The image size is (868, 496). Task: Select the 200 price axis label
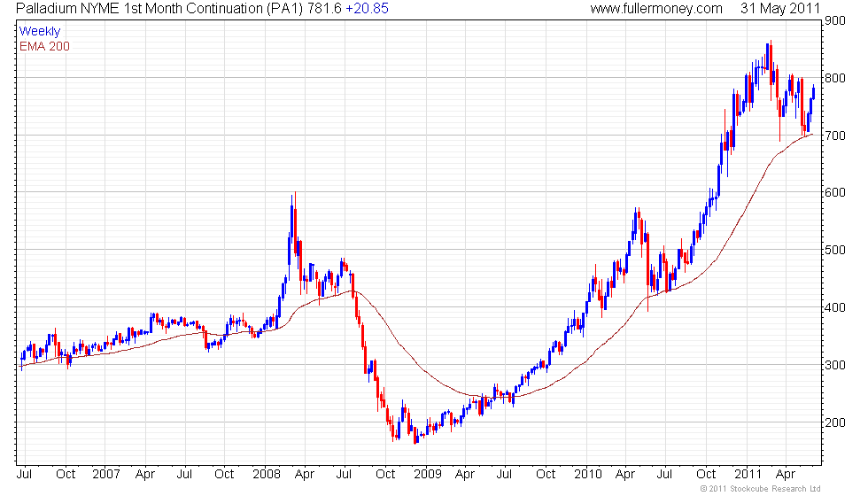click(834, 423)
